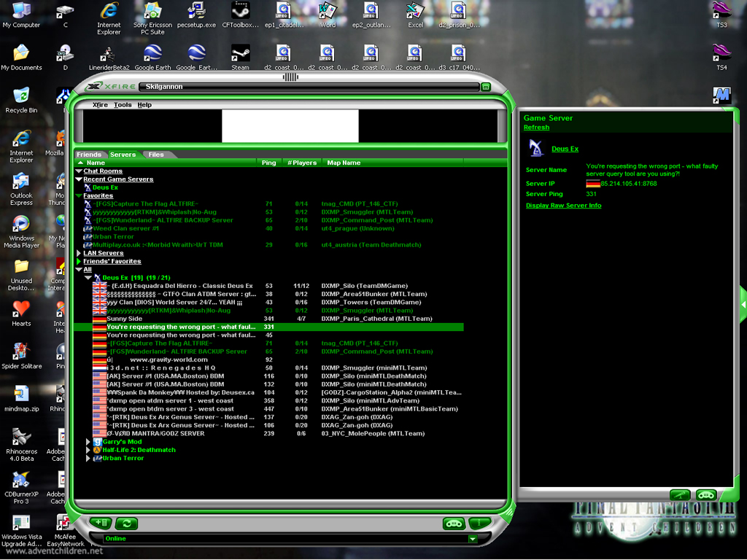
Task: Click the Xfire mini-mode button in title bar
Action: click(x=485, y=87)
